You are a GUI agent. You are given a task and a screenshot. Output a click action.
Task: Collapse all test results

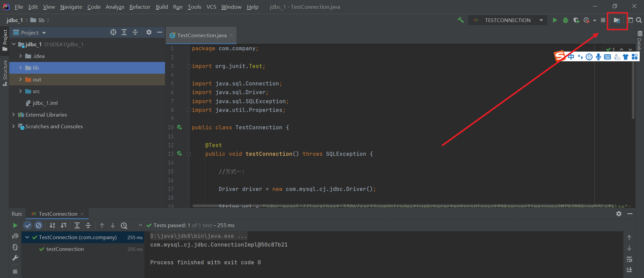coord(88,225)
